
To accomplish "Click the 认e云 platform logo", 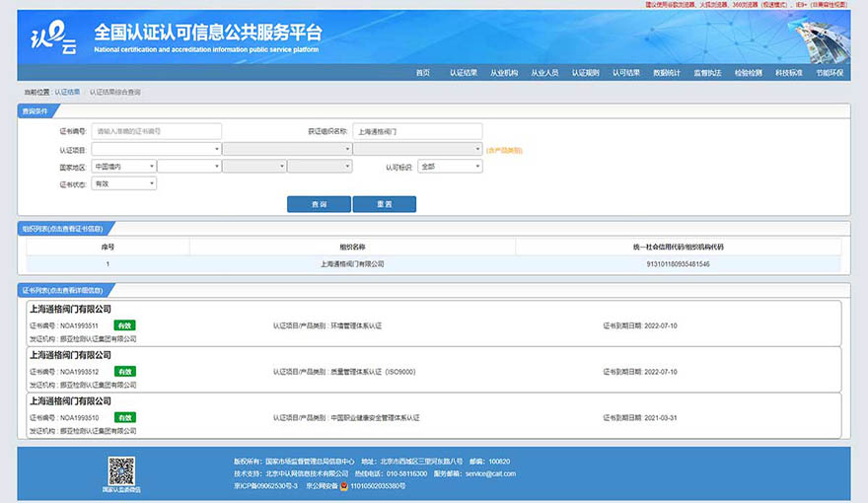I will pyautogui.click(x=53, y=37).
